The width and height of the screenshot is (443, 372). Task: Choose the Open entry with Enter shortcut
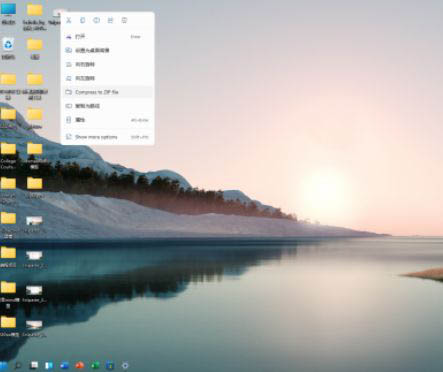tap(108, 37)
